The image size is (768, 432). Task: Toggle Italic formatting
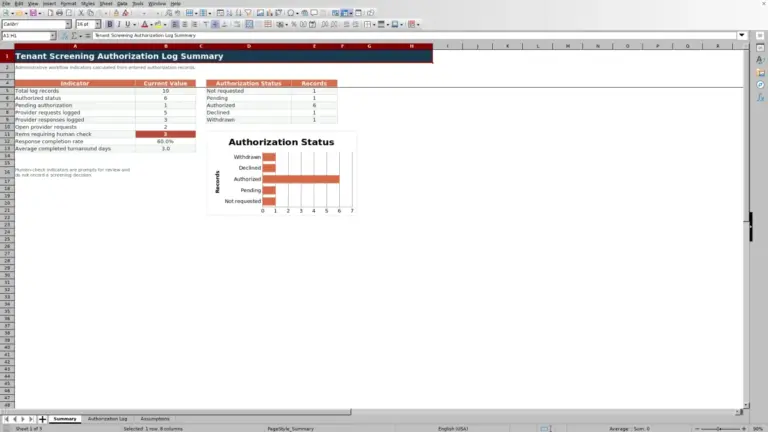(x=119, y=24)
